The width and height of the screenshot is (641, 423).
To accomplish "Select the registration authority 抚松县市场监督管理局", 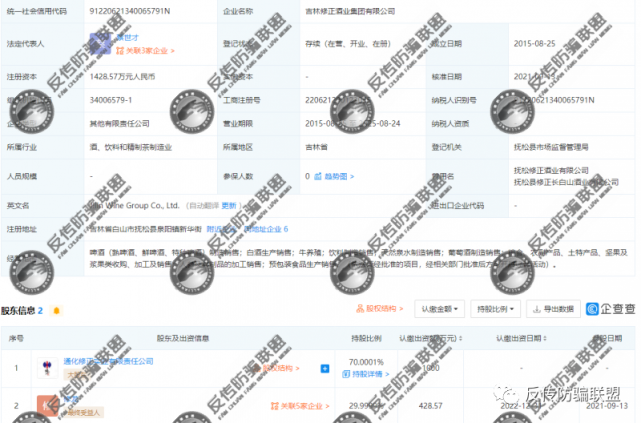I will point(551,147).
